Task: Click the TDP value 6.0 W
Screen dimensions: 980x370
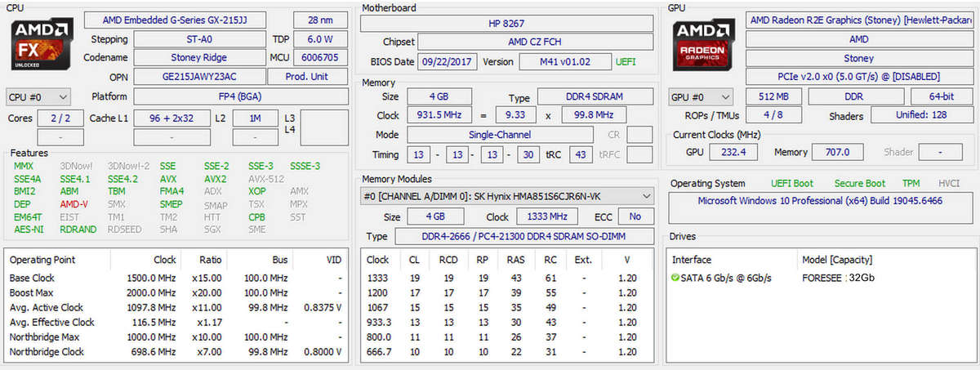Action: tap(320, 39)
